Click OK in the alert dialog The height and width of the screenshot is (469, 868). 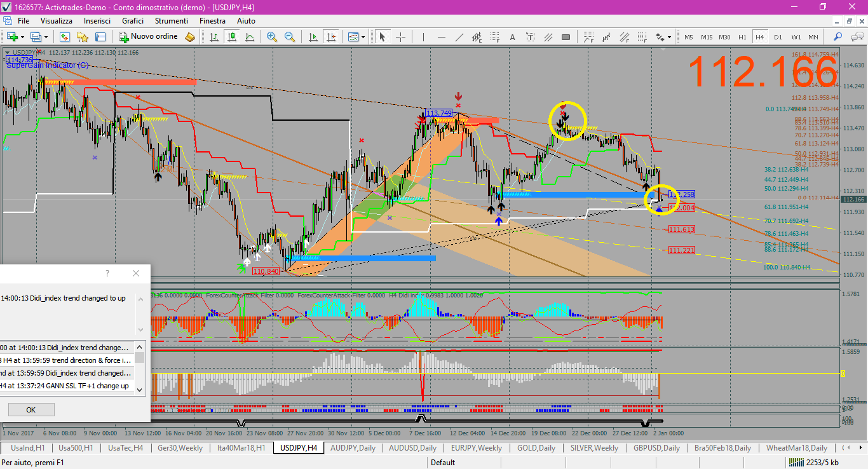tap(31, 410)
